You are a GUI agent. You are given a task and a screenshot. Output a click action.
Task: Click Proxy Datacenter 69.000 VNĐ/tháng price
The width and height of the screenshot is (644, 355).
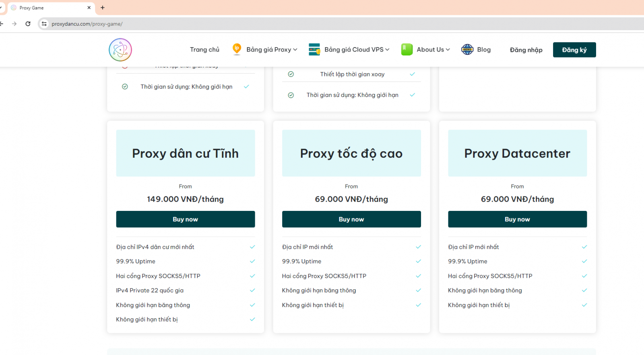[x=517, y=199]
